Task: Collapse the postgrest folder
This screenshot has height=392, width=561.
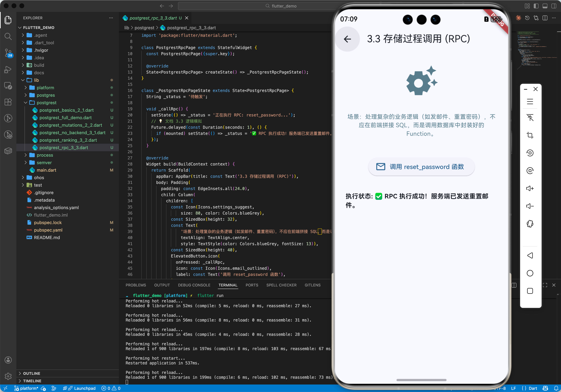Action: (46, 103)
